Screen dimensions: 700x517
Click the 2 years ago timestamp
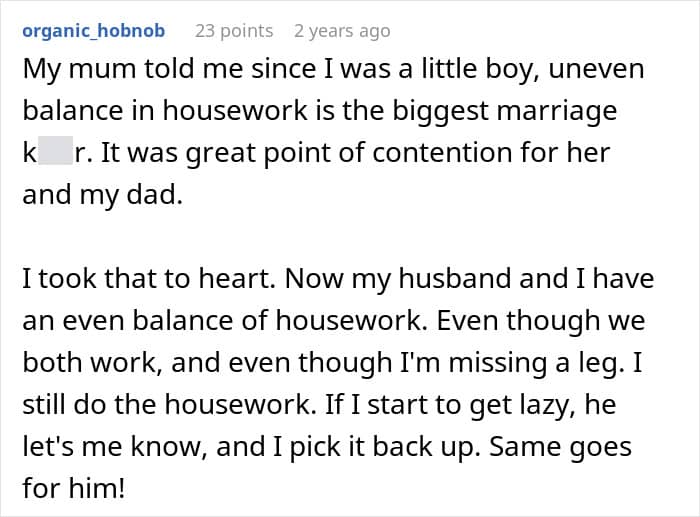point(342,31)
